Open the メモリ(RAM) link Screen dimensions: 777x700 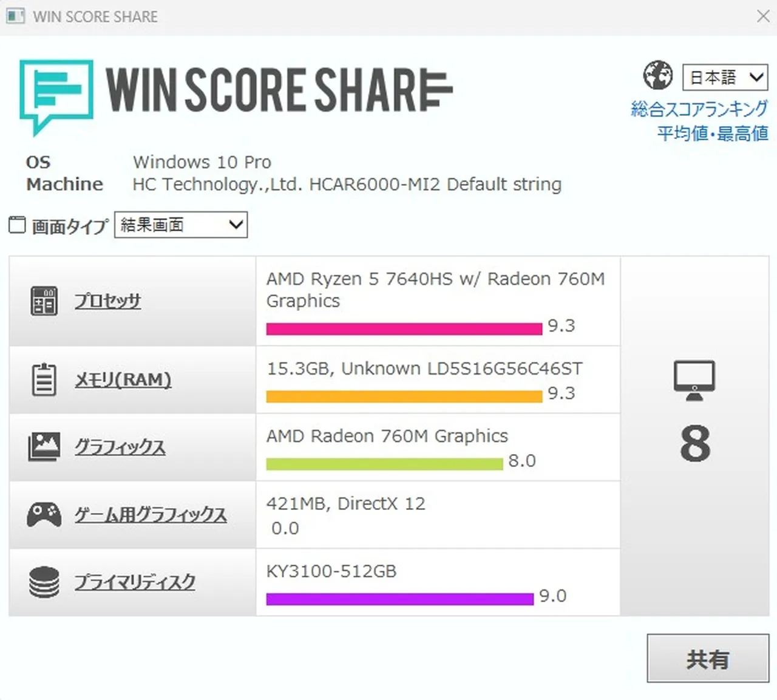123,379
